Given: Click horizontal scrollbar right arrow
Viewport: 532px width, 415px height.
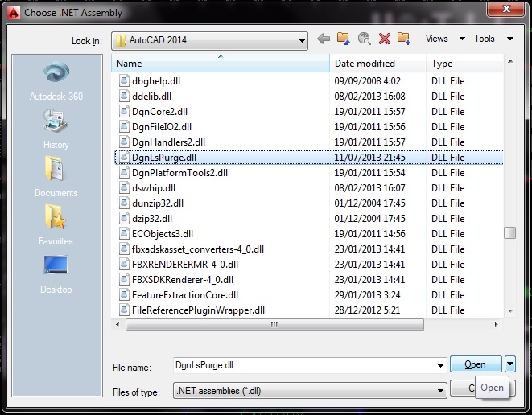Looking at the screenshot, I should (x=496, y=324).
